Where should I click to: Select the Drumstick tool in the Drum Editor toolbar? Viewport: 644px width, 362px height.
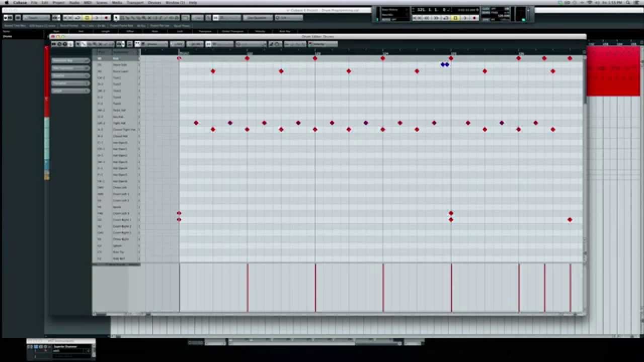point(84,44)
